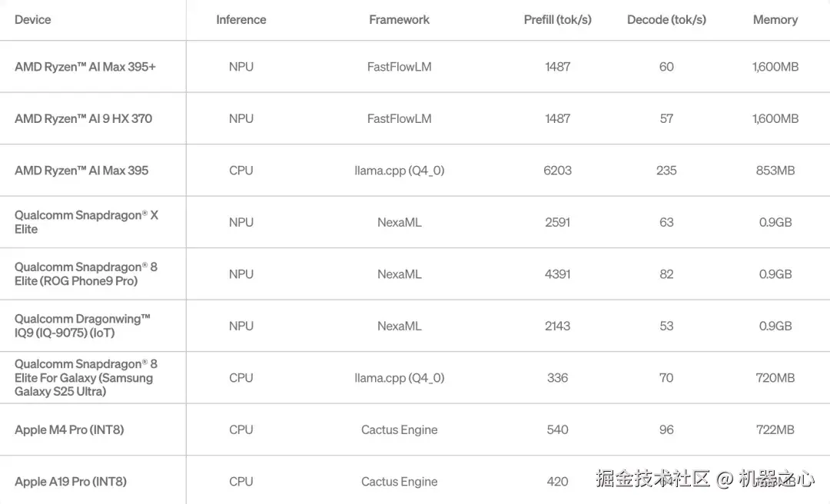The height and width of the screenshot is (504, 830).
Task: Click the Device column header
Action: [x=33, y=20]
